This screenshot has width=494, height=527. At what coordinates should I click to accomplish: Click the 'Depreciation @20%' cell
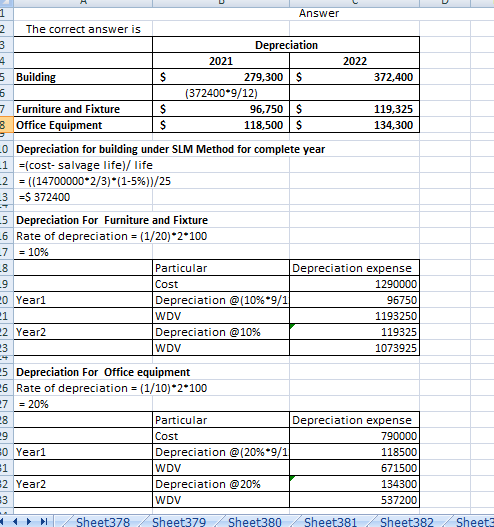tap(221, 484)
